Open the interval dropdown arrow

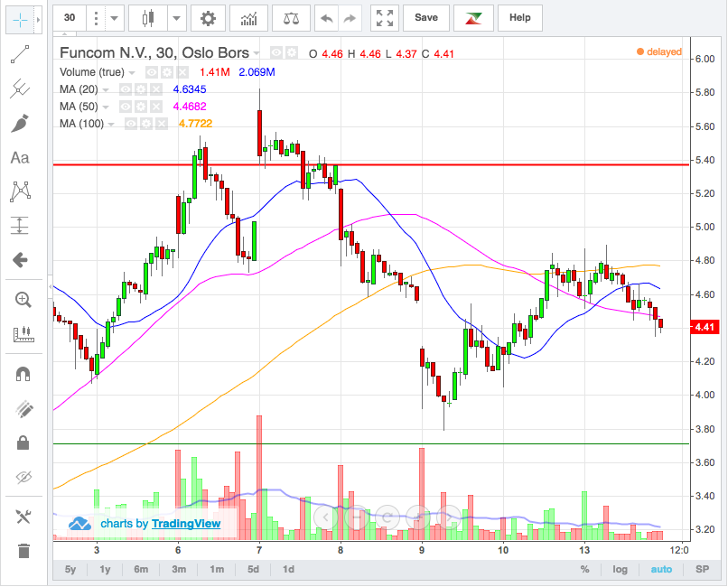(x=114, y=19)
